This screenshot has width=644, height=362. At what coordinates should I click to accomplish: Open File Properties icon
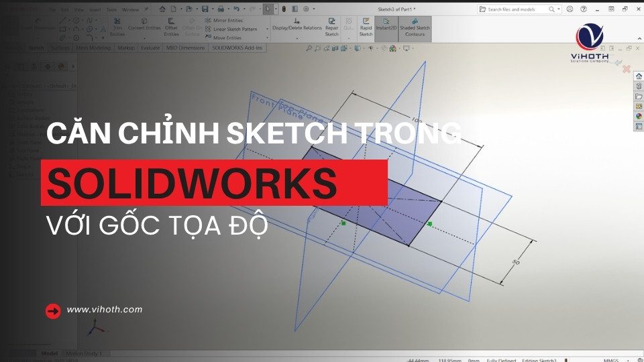click(x=295, y=9)
